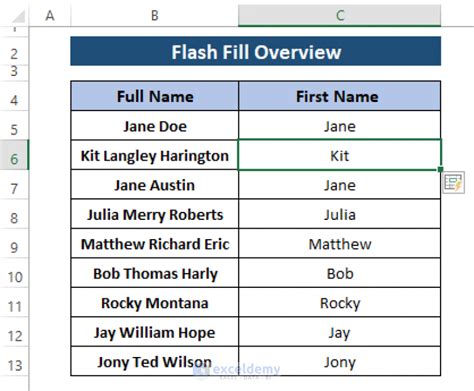This screenshot has height=391, width=474.
Task: Click the Kit Langley Harington cell
Action: 155,155
